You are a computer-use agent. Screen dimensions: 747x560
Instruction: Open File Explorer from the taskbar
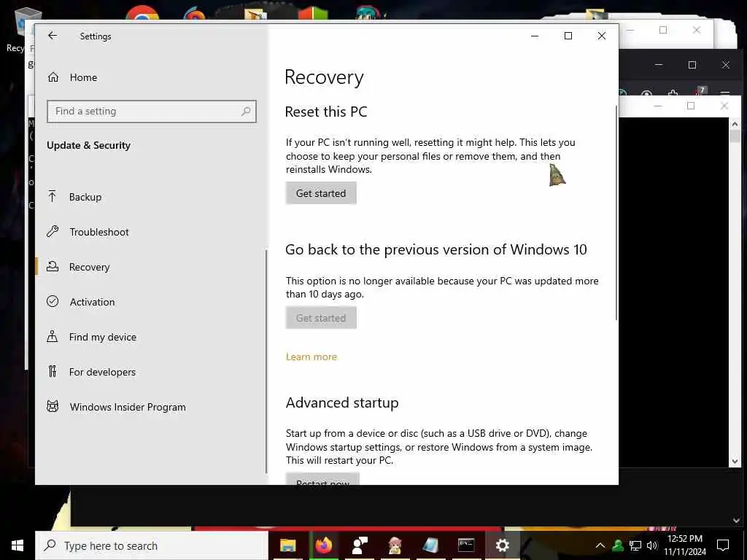point(287,545)
